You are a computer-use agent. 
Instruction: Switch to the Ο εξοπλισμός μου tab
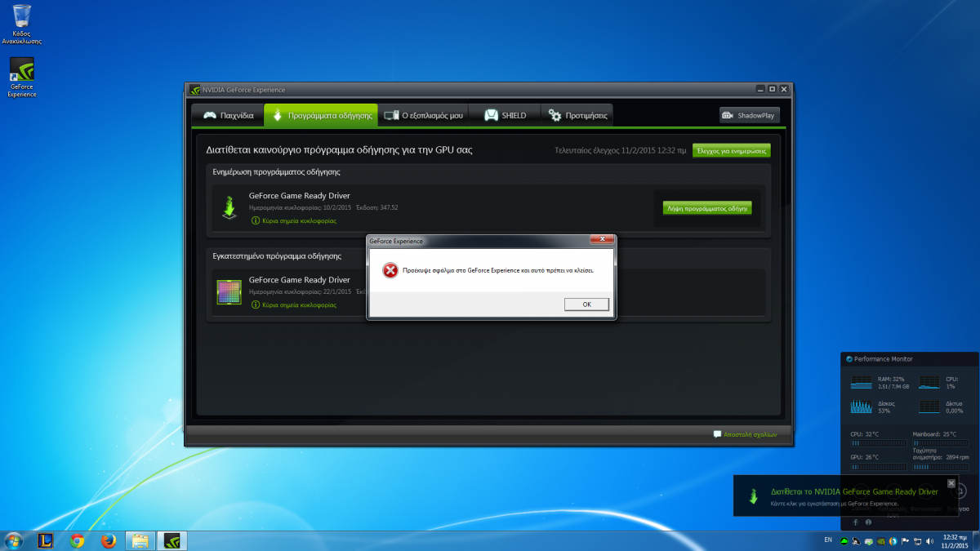(x=424, y=115)
